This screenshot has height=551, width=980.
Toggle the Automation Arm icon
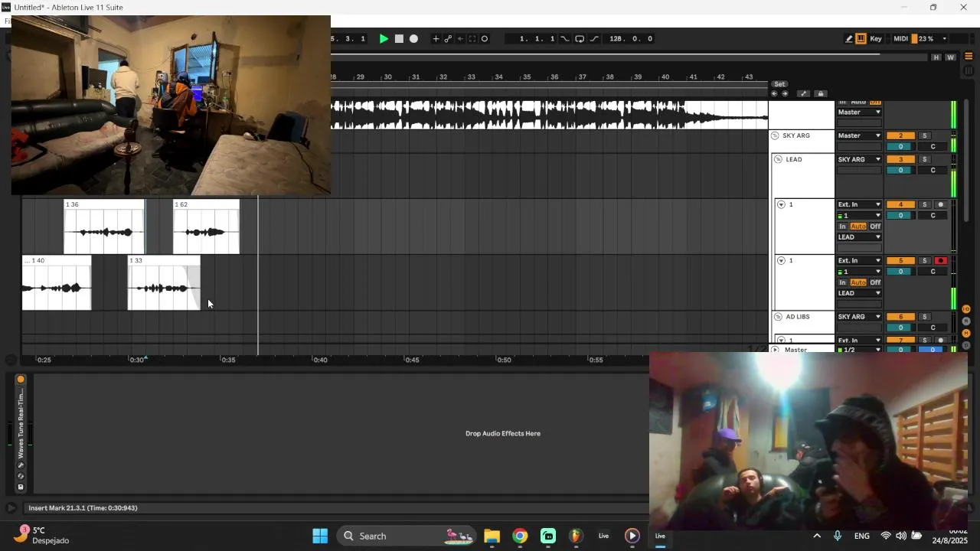click(448, 39)
